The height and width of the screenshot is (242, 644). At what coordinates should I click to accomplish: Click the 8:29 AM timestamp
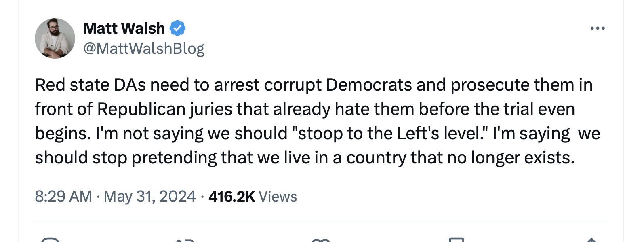(x=63, y=196)
